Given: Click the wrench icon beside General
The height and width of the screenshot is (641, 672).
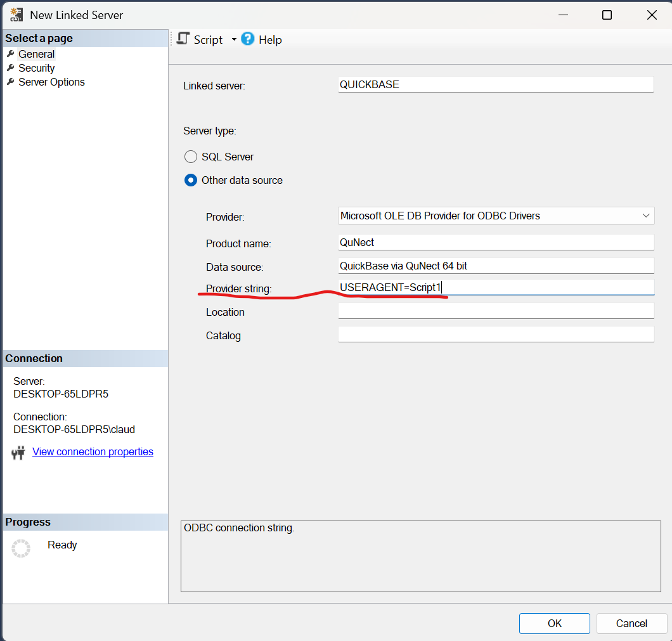Looking at the screenshot, I should pos(11,54).
